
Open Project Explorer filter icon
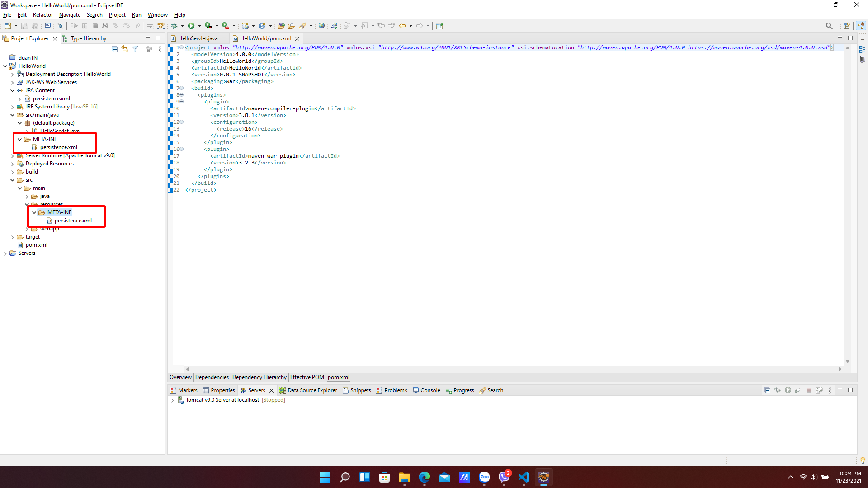pyautogui.click(x=135, y=49)
